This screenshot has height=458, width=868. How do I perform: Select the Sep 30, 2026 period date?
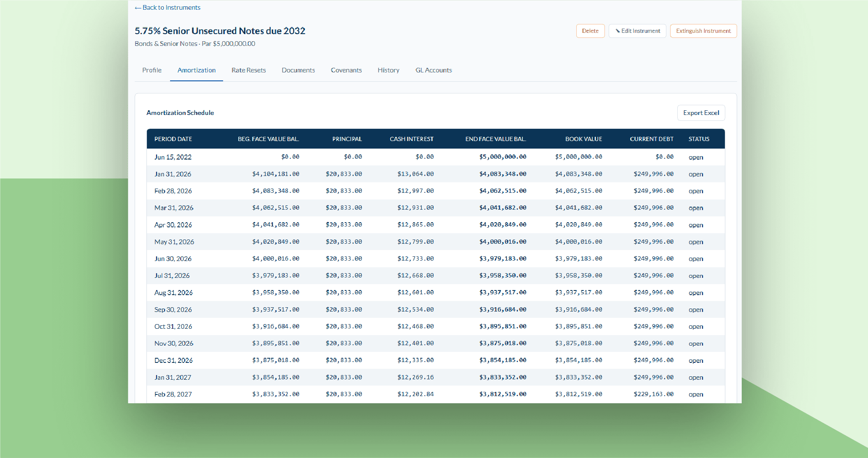pos(173,310)
